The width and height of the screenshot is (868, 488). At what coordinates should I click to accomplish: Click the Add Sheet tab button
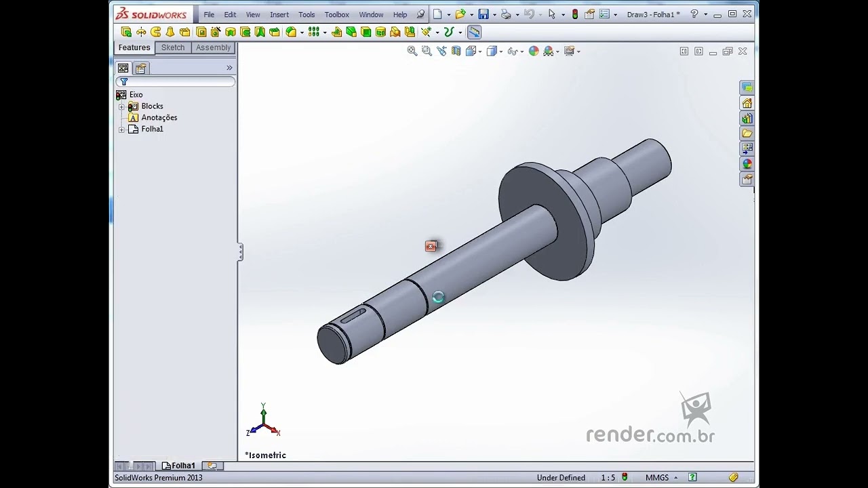tap(212, 466)
